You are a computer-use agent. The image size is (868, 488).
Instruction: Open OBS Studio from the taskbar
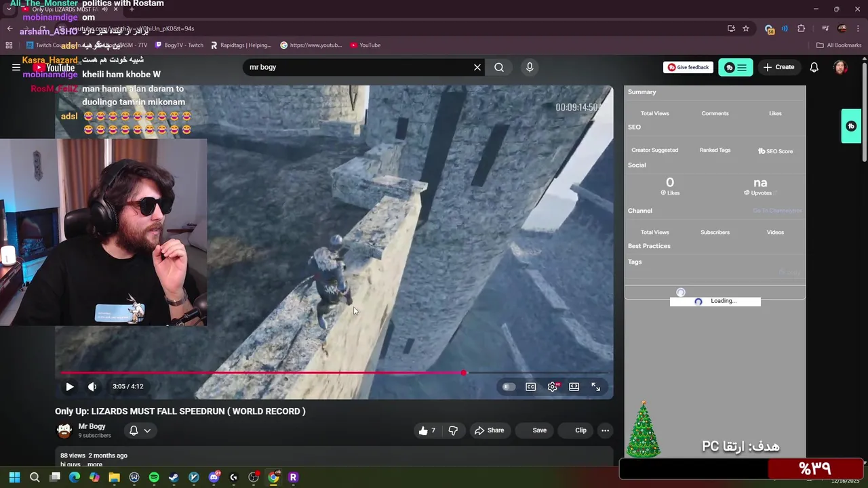tap(254, 477)
